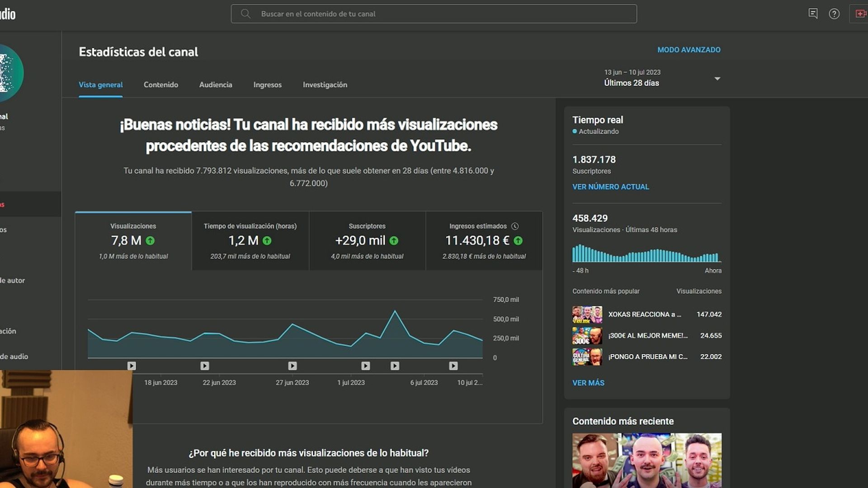Open XOKAS REACCIONA video thumbnail

click(587, 314)
